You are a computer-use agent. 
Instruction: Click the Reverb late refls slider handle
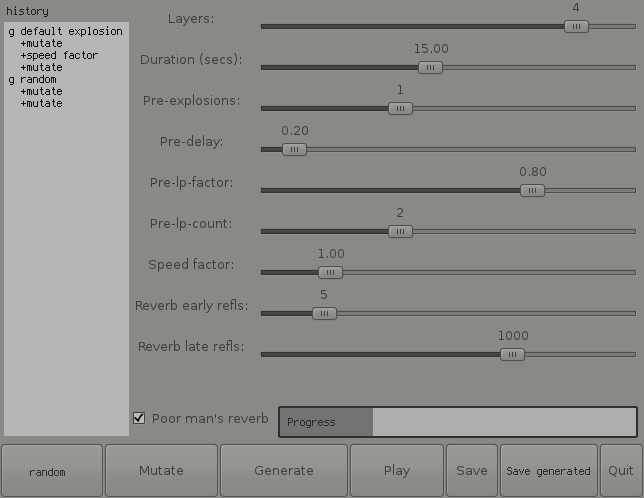[512, 354]
